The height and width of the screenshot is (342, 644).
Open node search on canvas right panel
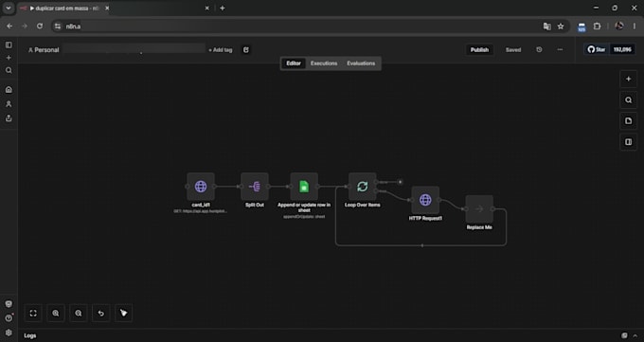(629, 99)
